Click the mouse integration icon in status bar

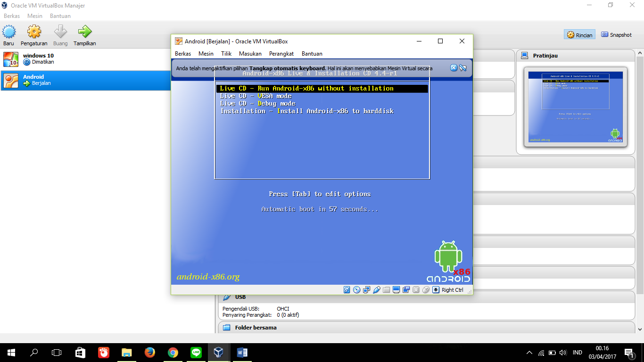[x=426, y=290]
